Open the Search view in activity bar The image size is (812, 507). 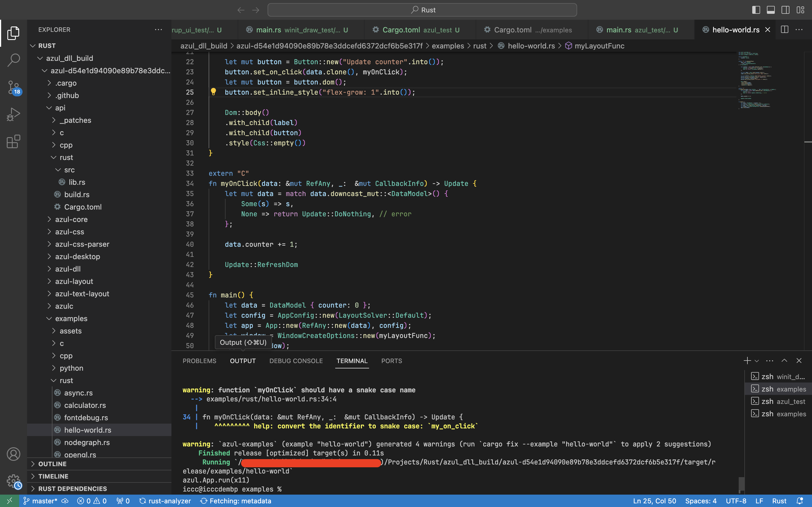14,60
